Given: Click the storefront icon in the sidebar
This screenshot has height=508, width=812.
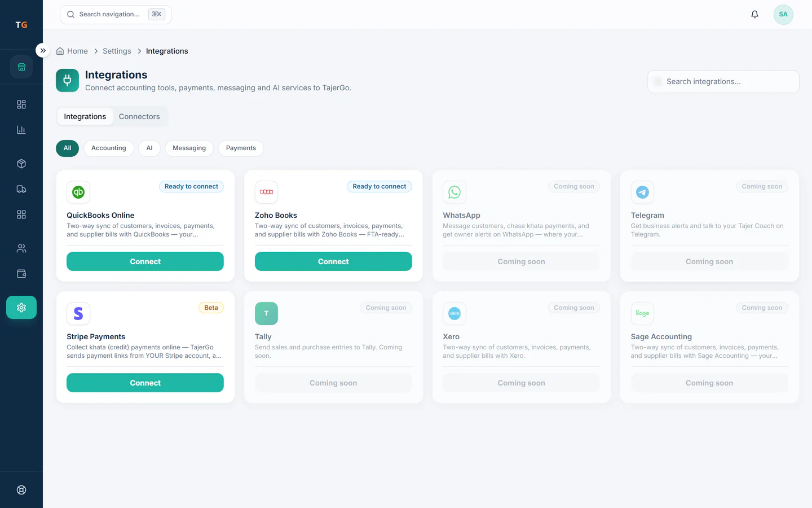Looking at the screenshot, I should pyautogui.click(x=21, y=67).
